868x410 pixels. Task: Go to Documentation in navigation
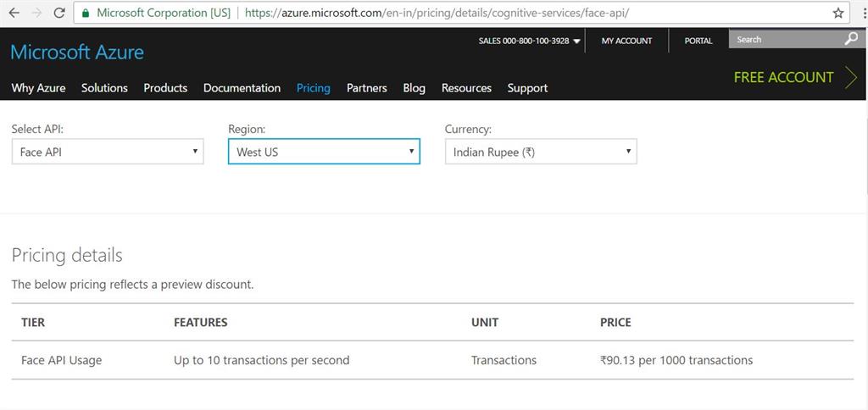[x=242, y=88]
